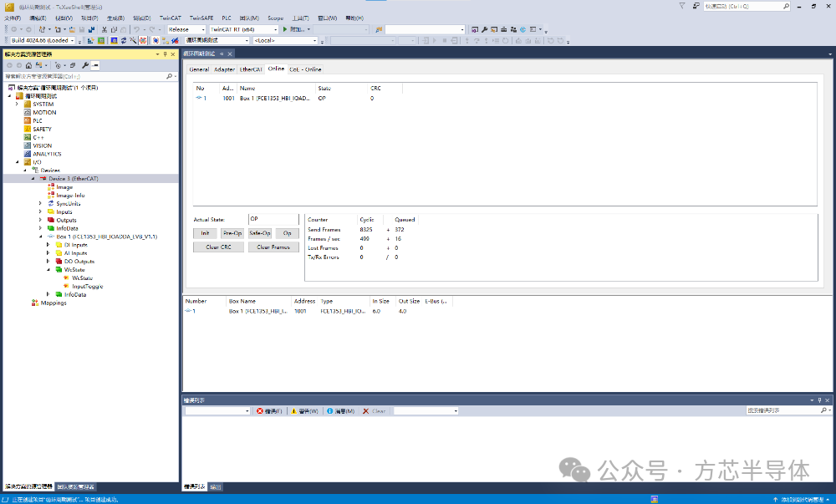Click the Scan devices wand icon
The image size is (836, 504).
click(133, 40)
